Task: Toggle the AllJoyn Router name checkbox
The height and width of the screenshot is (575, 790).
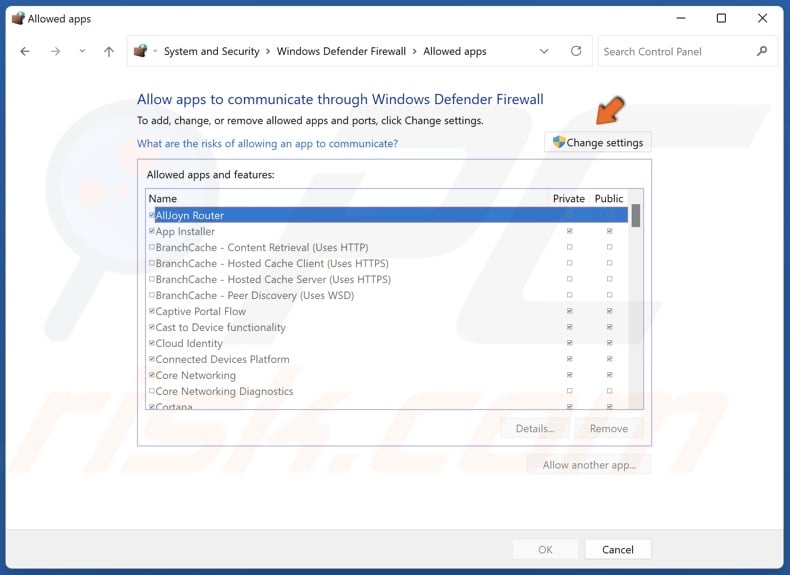Action: pyautogui.click(x=152, y=215)
